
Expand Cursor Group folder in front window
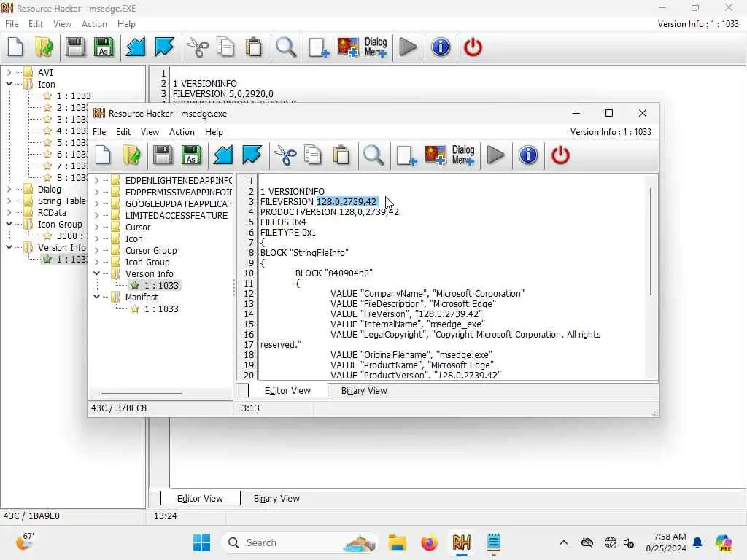[x=97, y=251]
